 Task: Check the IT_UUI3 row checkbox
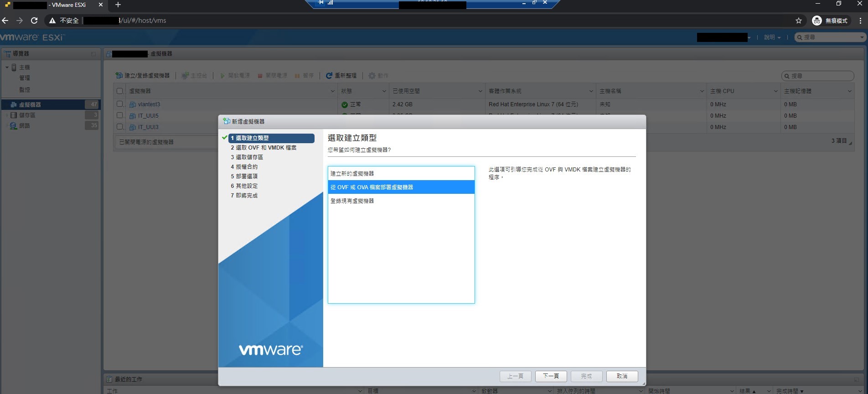120,127
